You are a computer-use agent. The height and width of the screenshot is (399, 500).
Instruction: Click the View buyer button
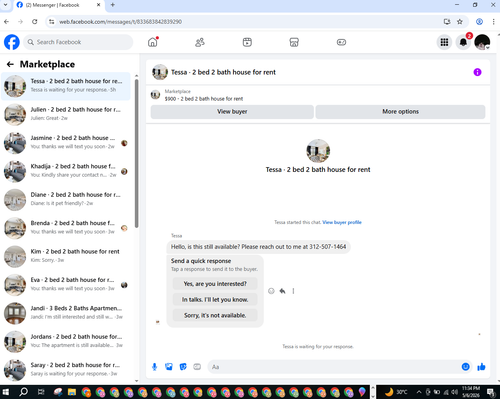click(232, 112)
